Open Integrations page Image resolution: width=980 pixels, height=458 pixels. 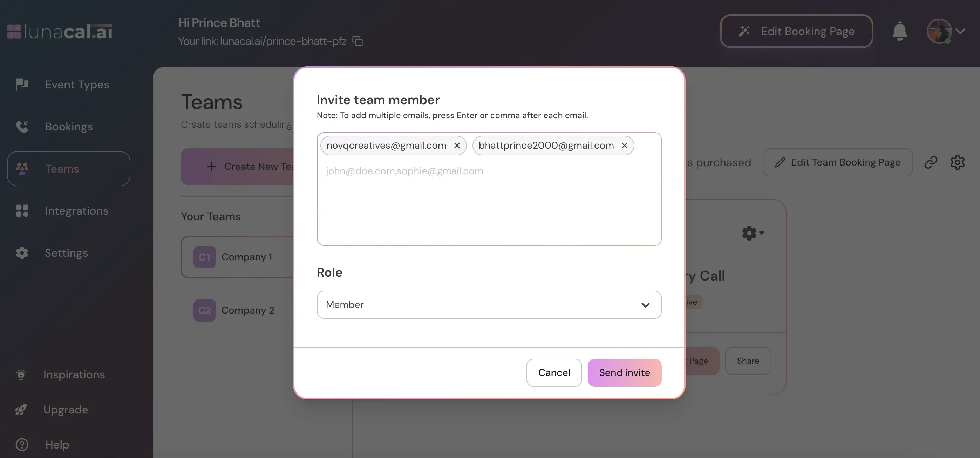coord(76,211)
